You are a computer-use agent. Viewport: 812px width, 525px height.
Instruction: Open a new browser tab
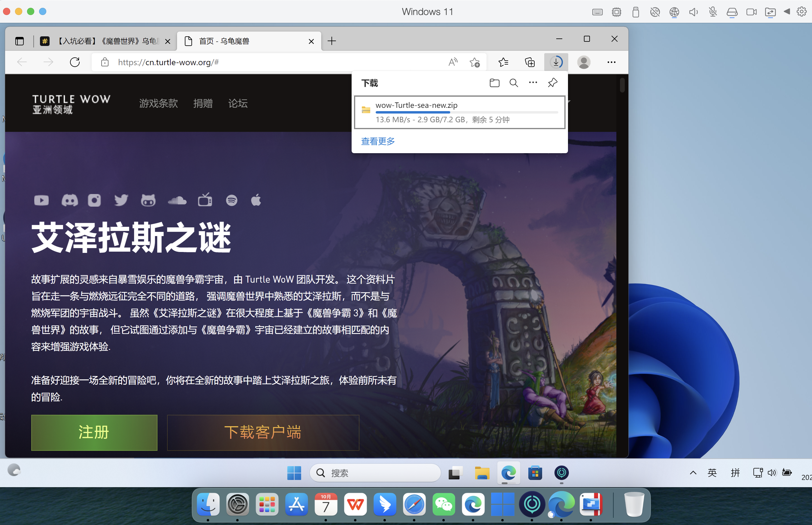point(331,41)
